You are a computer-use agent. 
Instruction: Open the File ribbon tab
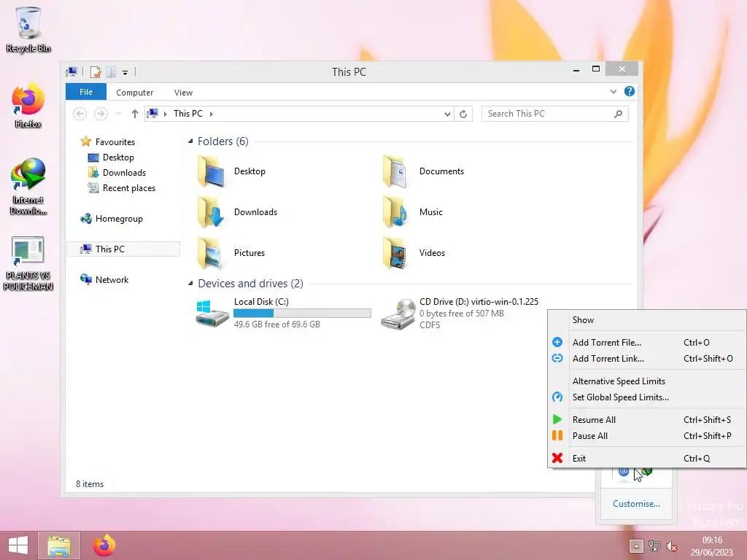click(86, 92)
